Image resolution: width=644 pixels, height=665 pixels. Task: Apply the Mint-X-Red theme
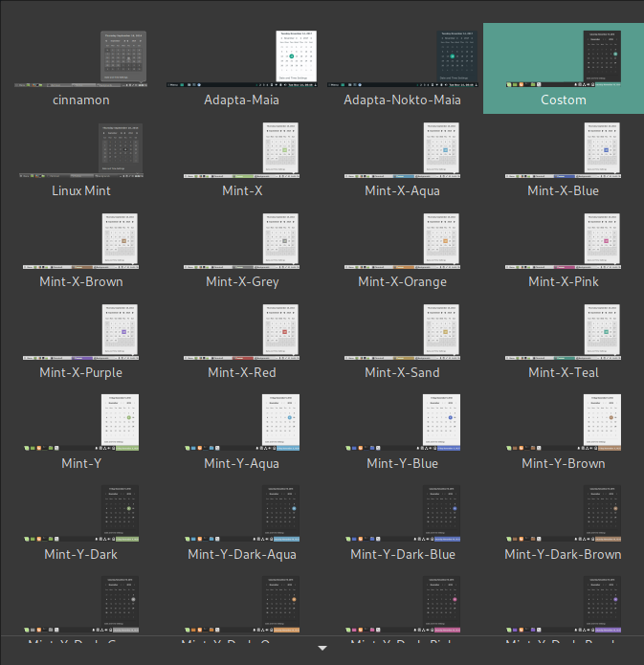pos(241,341)
